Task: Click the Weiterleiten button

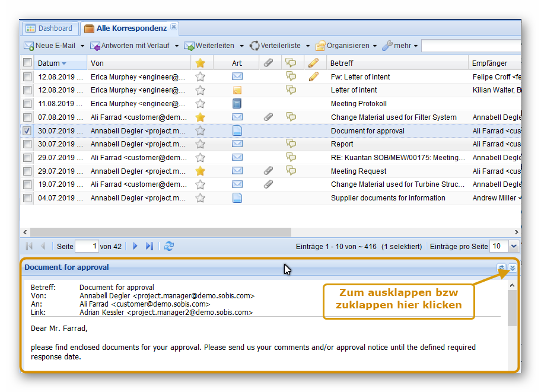Action: (x=209, y=46)
